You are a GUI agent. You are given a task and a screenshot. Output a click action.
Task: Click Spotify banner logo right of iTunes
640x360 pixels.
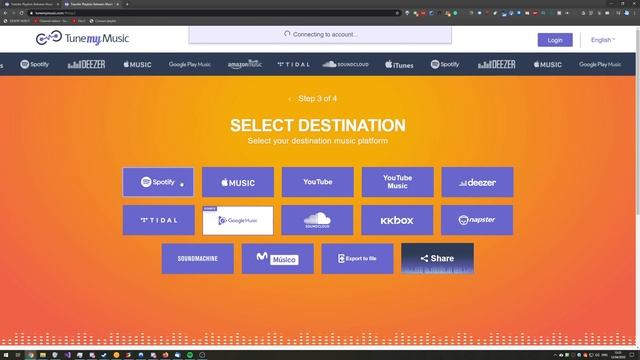445,64
